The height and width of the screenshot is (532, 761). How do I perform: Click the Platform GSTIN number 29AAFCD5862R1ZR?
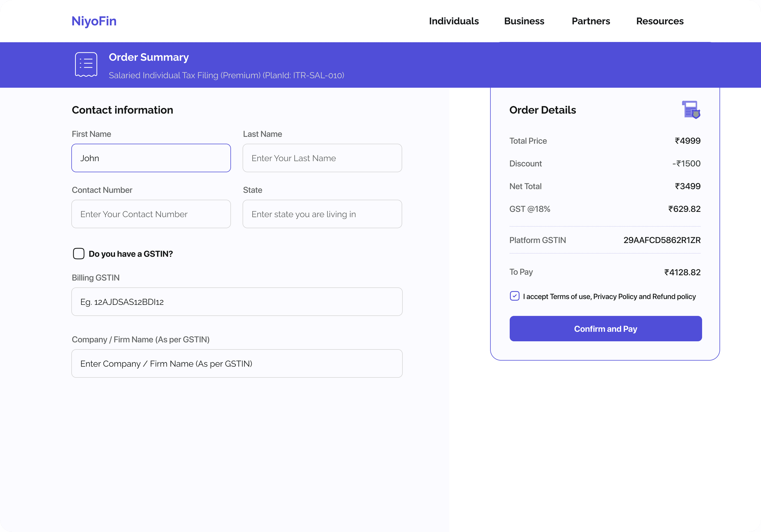point(662,240)
